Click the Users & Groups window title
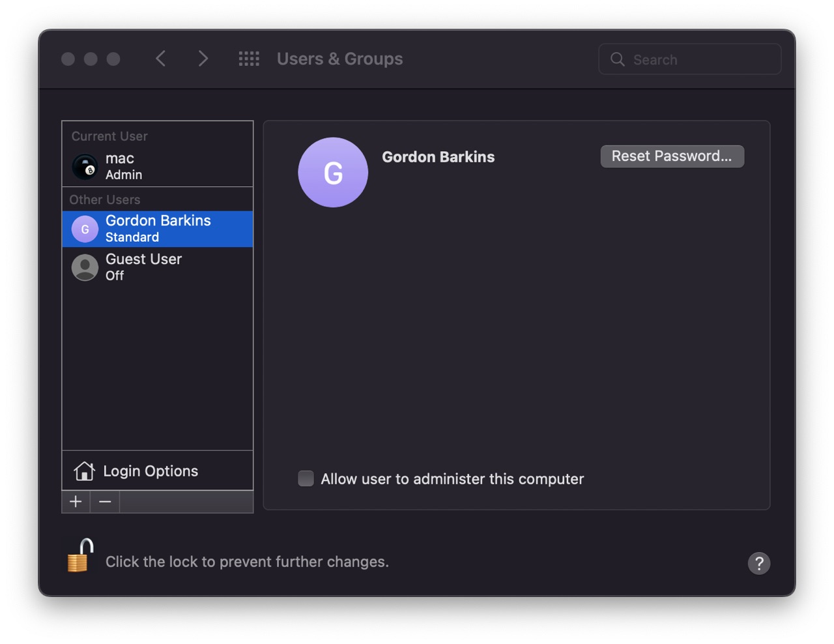 (x=339, y=59)
